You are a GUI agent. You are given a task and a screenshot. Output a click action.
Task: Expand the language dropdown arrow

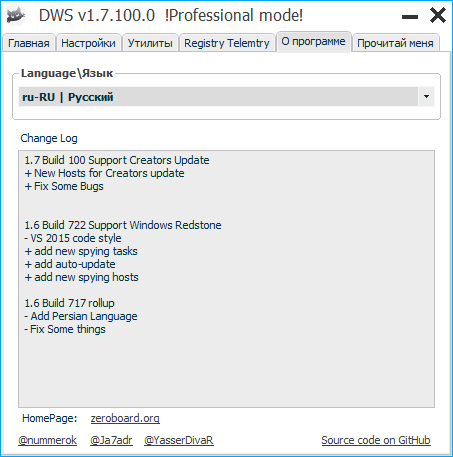426,97
